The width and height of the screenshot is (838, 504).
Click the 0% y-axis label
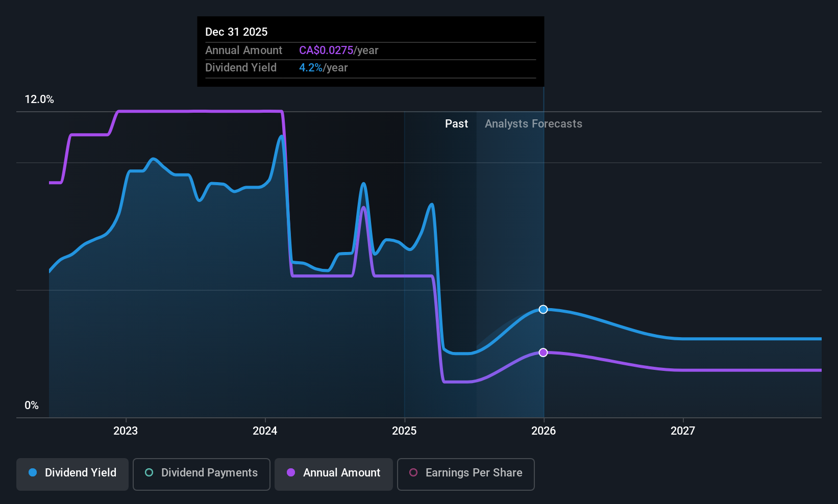[32, 406]
